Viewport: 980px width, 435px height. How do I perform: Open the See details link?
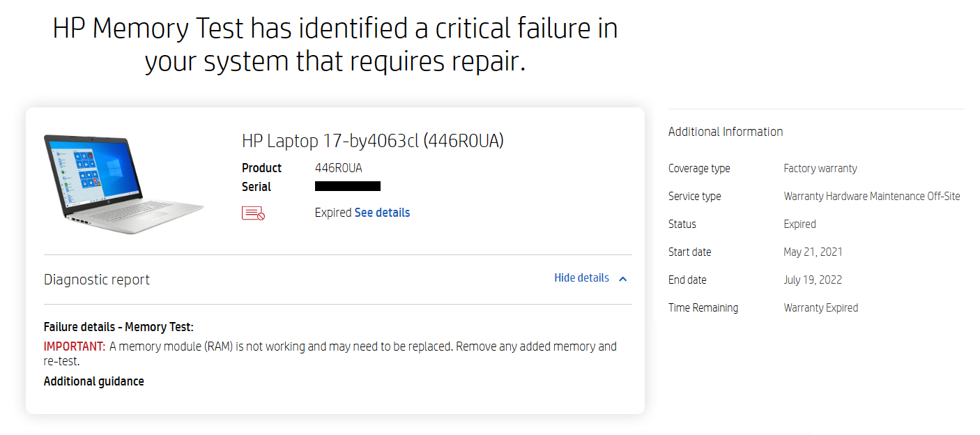coord(382,213)
